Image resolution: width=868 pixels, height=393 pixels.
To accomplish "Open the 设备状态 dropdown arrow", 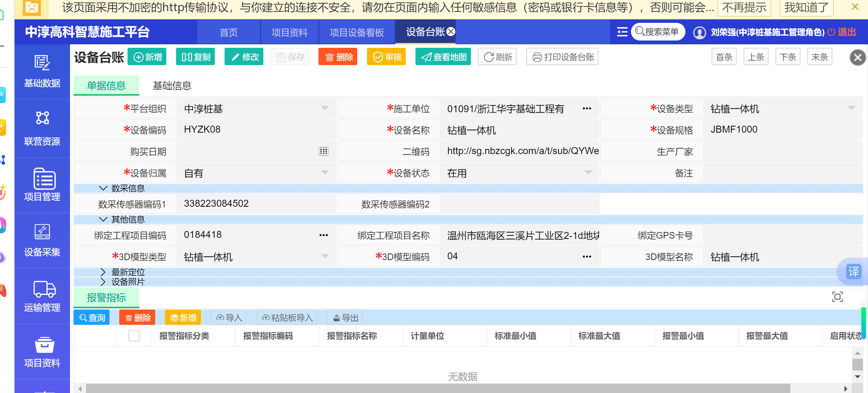I will click(588, 172).
